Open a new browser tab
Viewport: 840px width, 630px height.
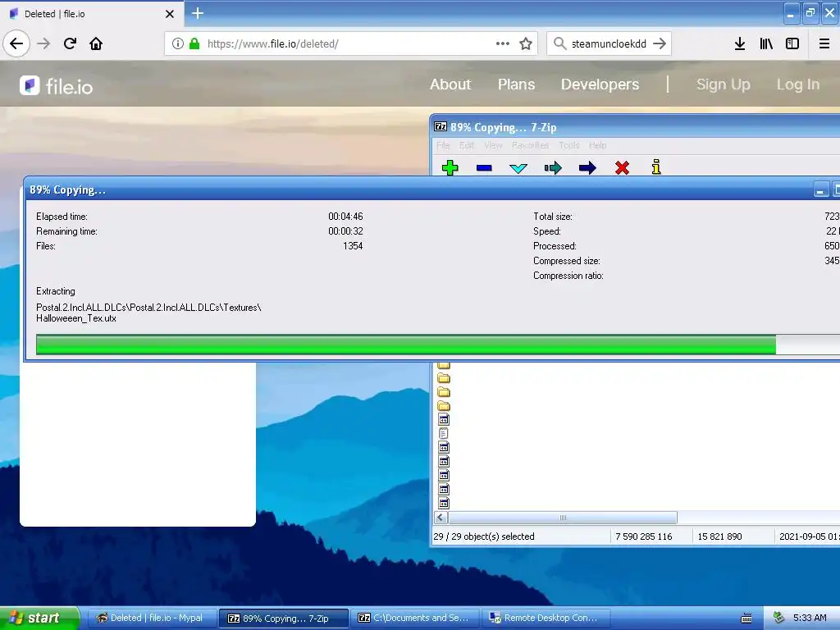click(198, 13)
